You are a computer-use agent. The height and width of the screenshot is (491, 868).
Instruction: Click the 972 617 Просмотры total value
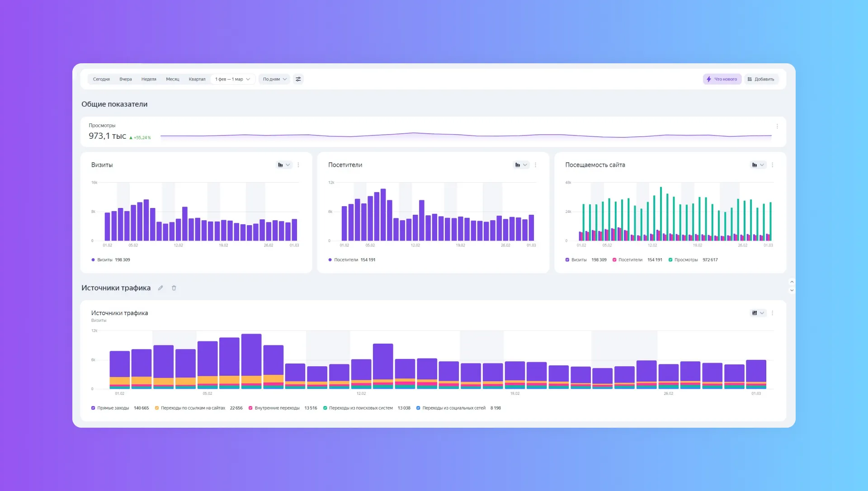pyautogui.click(x=710, y=260)
